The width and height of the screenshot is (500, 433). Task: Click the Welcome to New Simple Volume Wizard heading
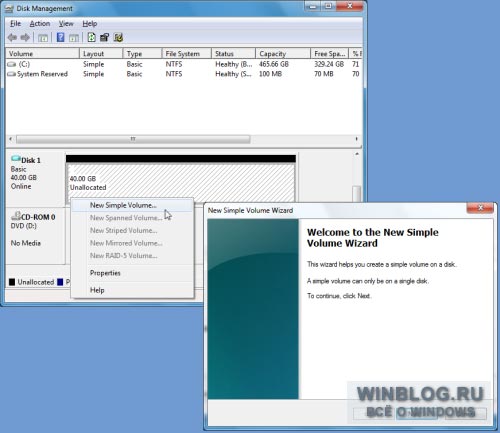pyautogui.click(x=373, y=238)
